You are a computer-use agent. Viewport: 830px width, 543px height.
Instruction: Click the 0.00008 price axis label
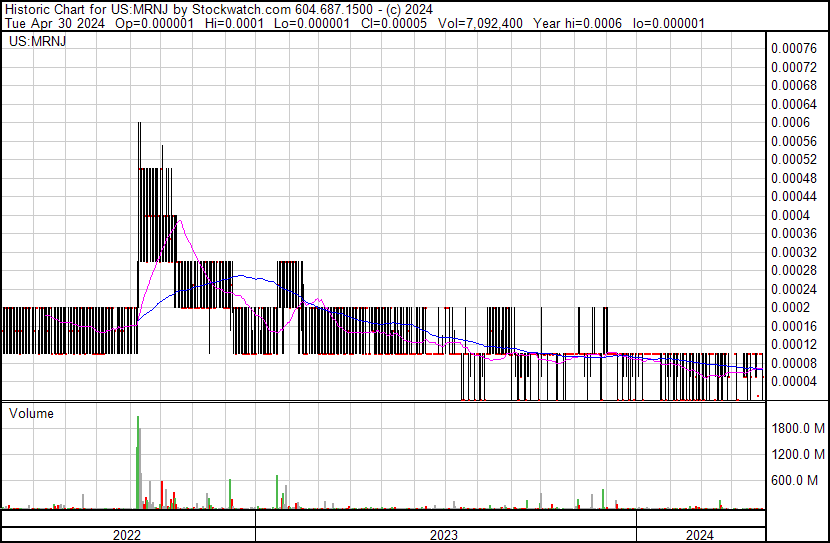(x=794, y=364)
